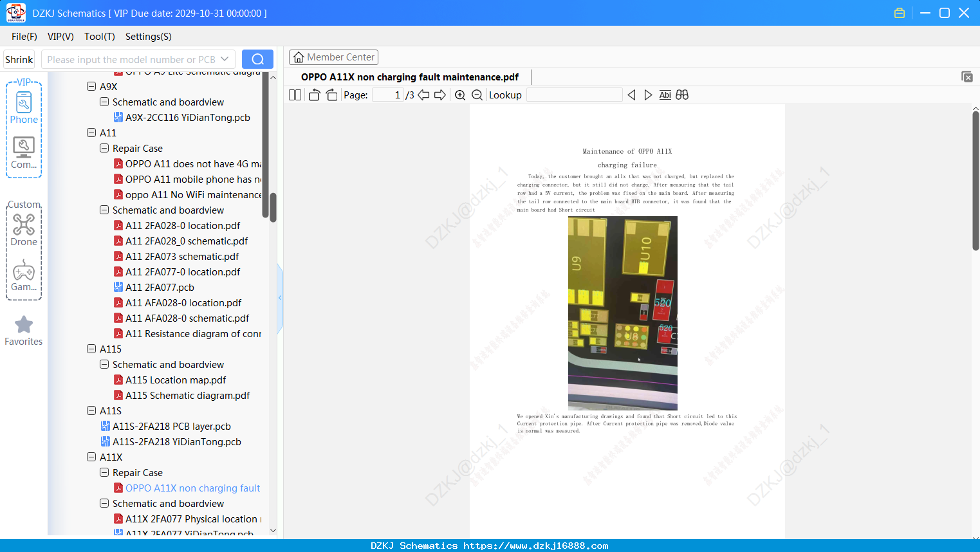
Task: Click the binoculars search icon
Action: pos(682,95)
